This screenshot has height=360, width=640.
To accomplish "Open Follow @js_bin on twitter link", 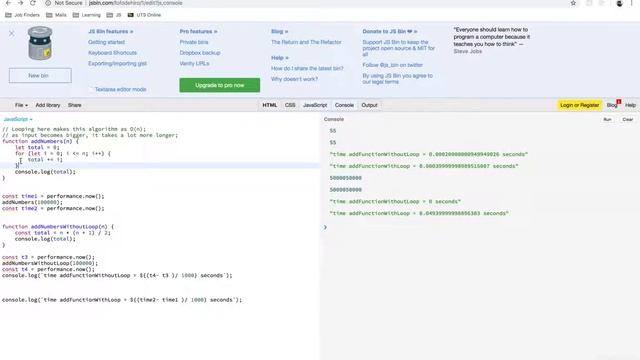I will [393, 65].
